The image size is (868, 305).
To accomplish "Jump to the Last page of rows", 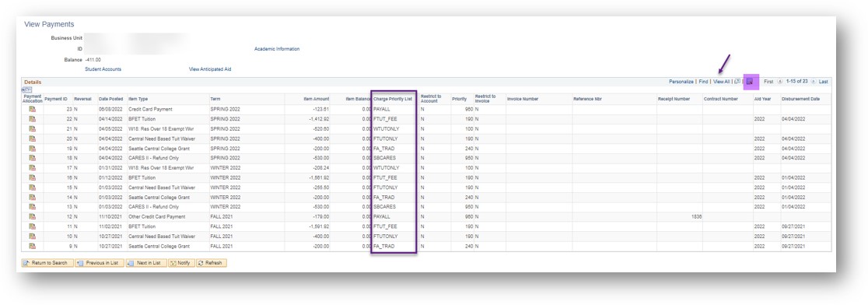I will coord(824,82).
